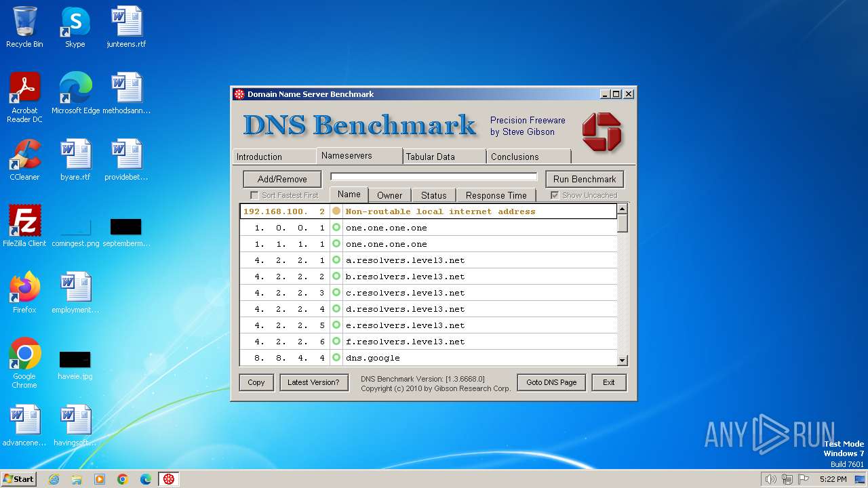
Task: Click status dot for a.resolvers.level3.net
Action: [336, 260]
